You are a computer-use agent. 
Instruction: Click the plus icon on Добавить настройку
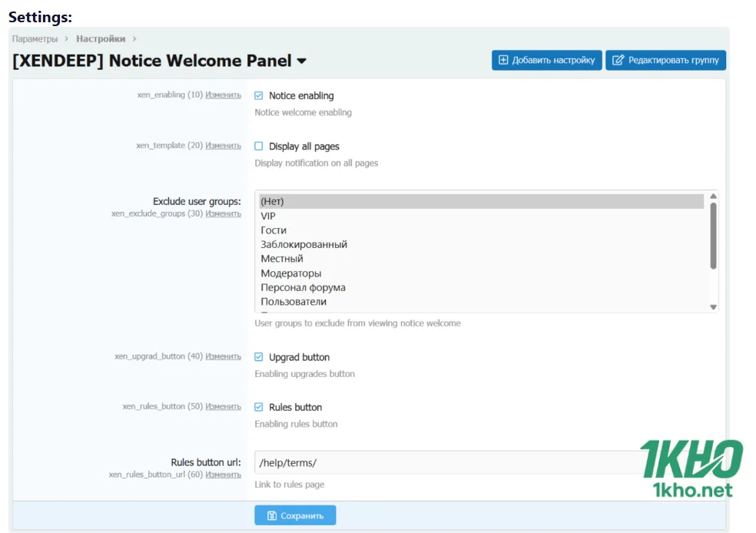(x=503, y=61)
